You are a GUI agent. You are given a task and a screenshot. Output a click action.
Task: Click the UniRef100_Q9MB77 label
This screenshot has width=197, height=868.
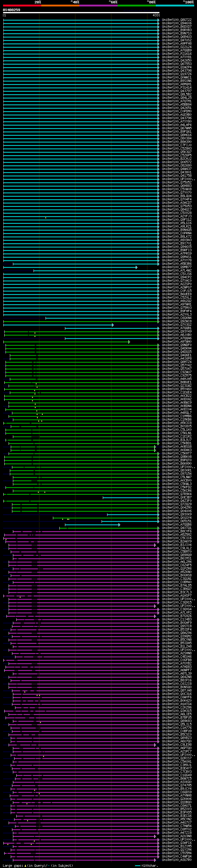click(177, 268)
